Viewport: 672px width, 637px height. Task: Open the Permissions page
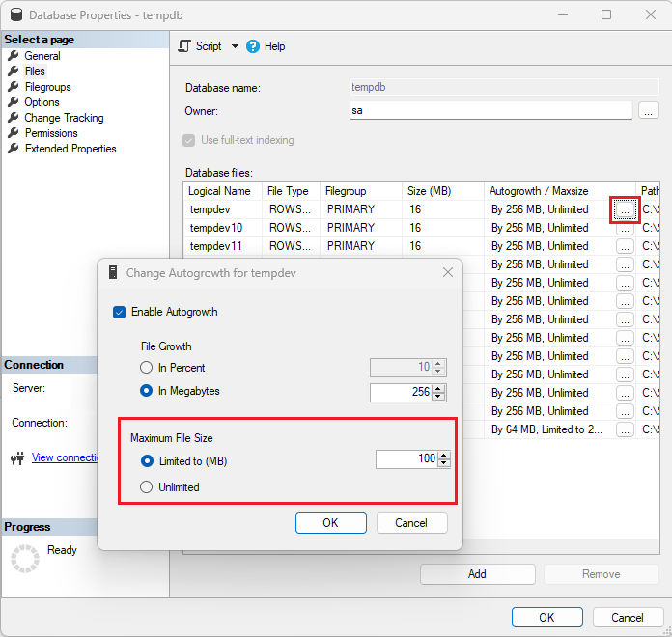(x=51, y=133)
